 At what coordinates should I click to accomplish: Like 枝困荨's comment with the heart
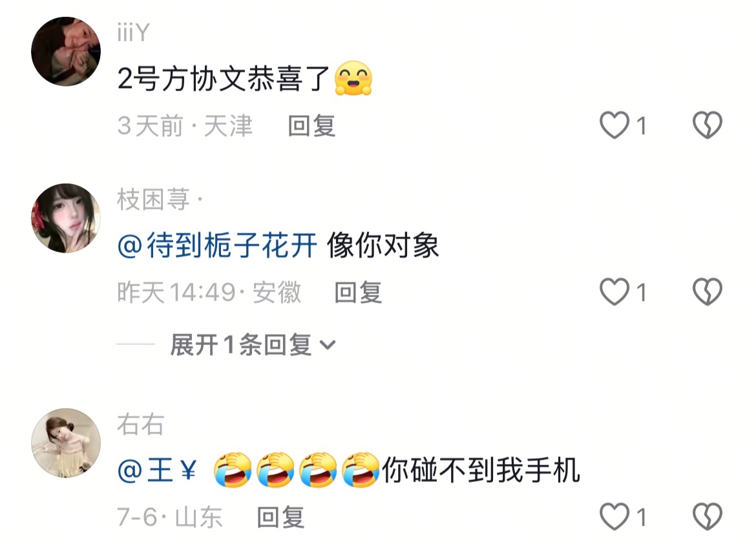[x=614, y=292]
